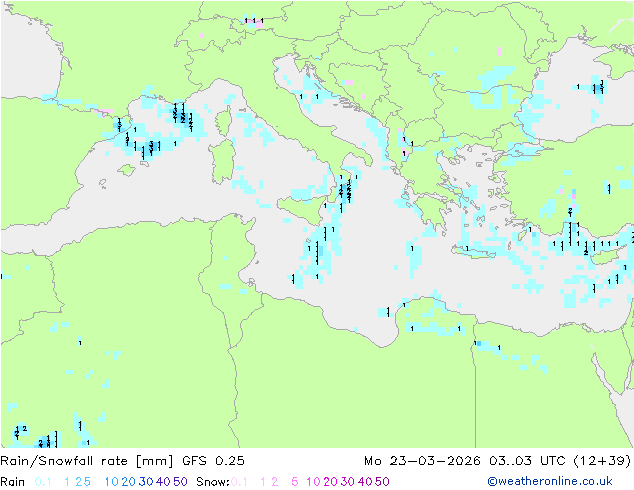Select the purple rain legend value 50
Screen dimensions: 634x490
[180, 482]
